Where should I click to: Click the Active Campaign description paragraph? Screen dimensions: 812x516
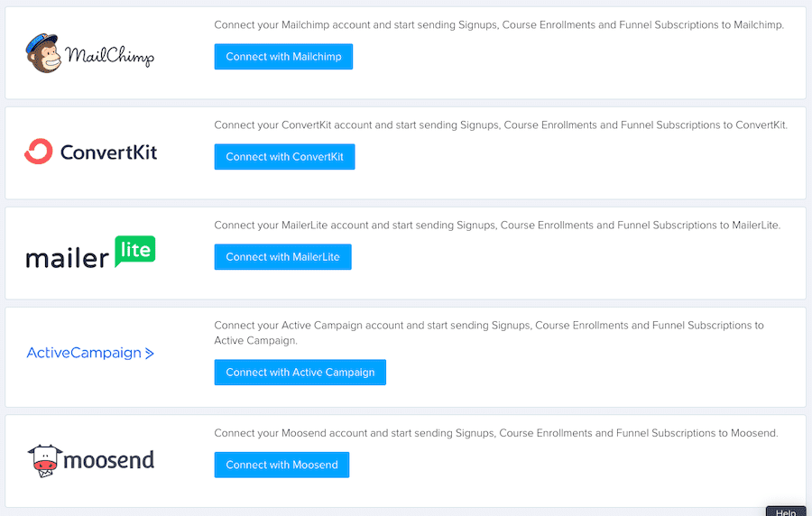tap(489, 333)
